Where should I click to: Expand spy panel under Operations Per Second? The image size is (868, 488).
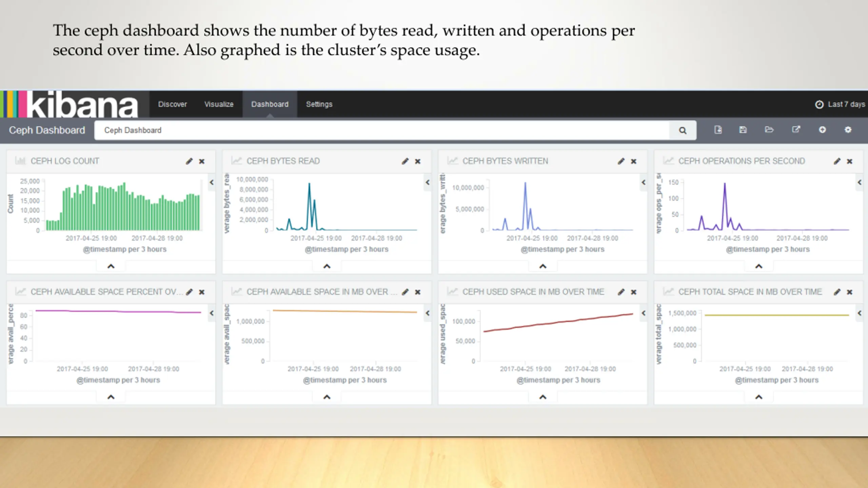click(x=759, y=266)
